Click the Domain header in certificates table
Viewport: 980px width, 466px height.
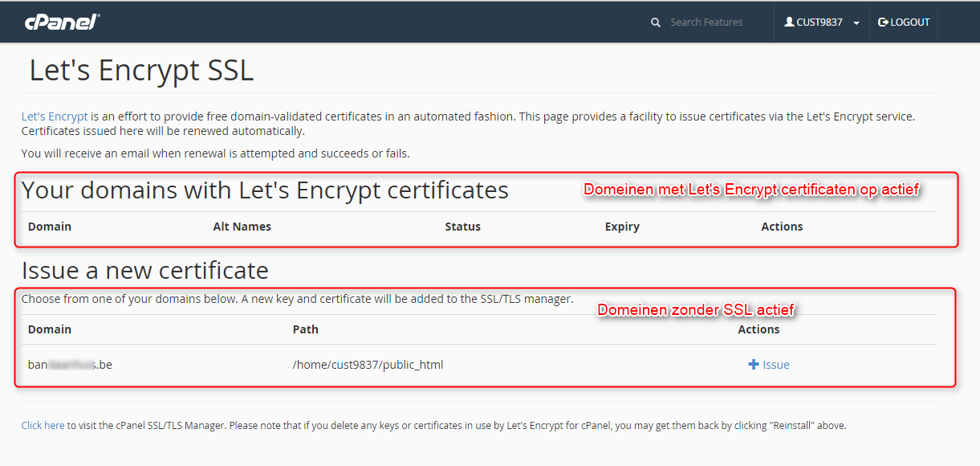[x=50, y=227]
